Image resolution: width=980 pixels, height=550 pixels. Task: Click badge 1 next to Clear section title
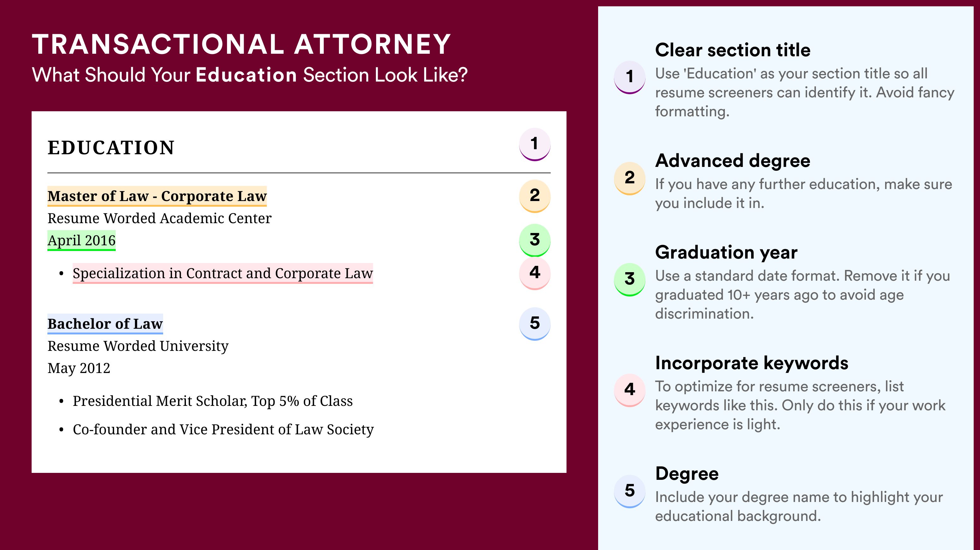click(630, 77)
